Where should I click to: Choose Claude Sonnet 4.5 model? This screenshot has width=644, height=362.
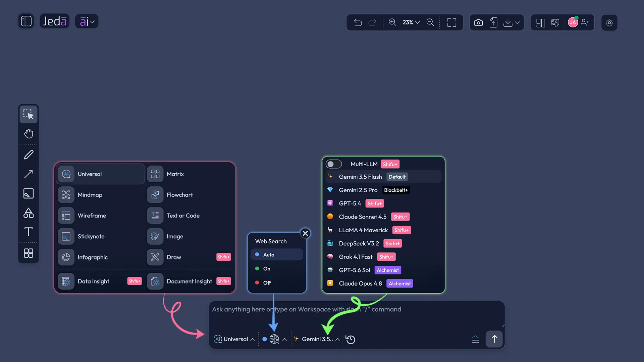tap(383, 217)
